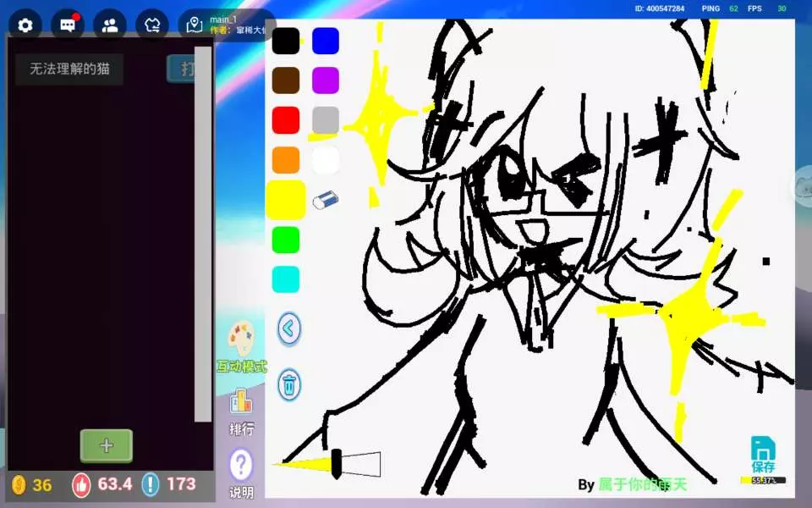812x508 pixels.
Task: Select the gray color swatch
Action: [x=326, y=120]
